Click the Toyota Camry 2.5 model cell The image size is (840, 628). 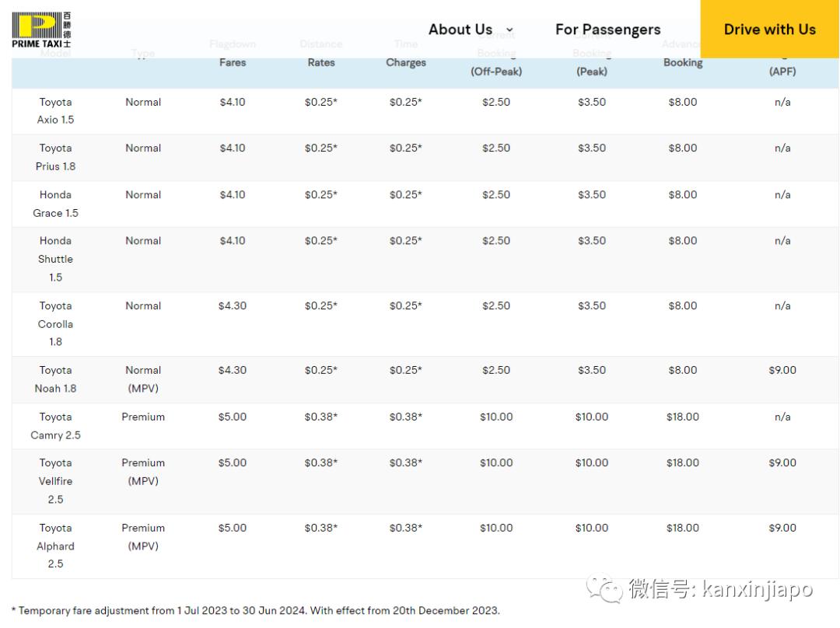tap(55, 426)
